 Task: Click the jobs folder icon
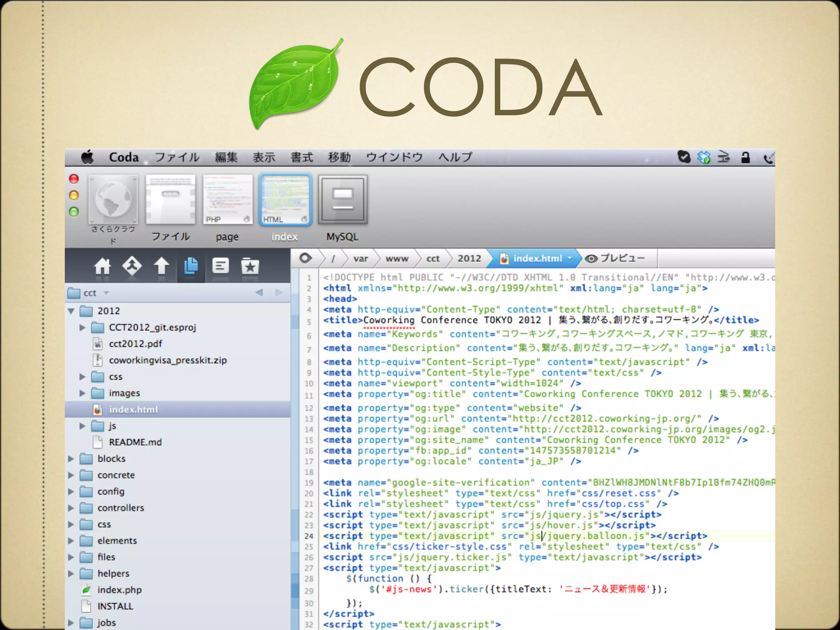[86, 623]
